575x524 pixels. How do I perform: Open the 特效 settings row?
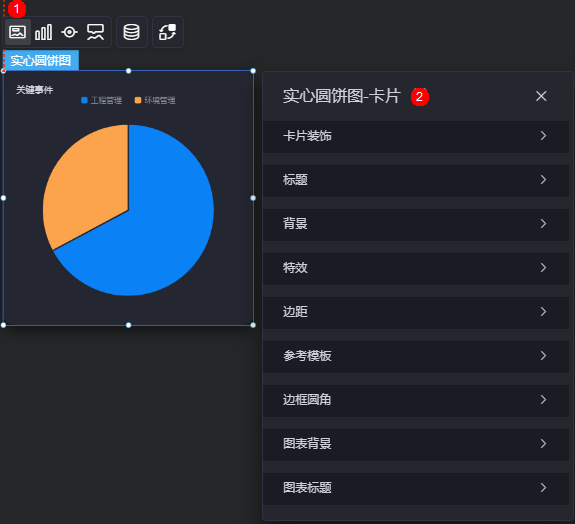coord(416,268)
